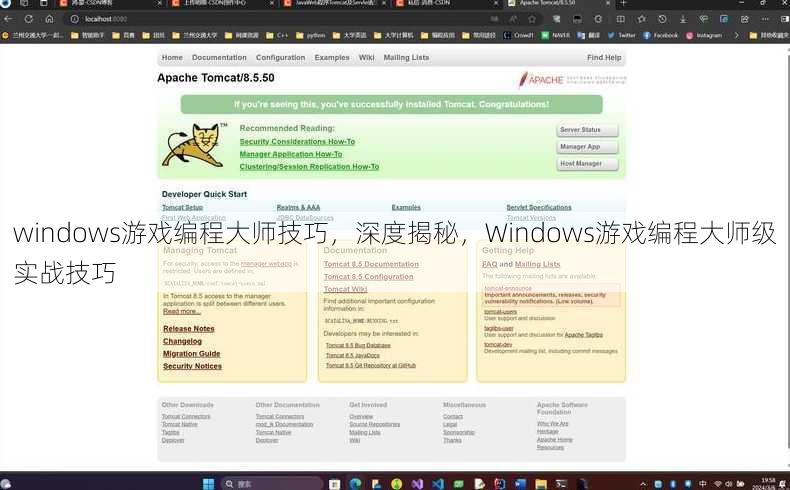Add this page to favorites star
Viewport: 790px width, 490px height.
[532, 19]
